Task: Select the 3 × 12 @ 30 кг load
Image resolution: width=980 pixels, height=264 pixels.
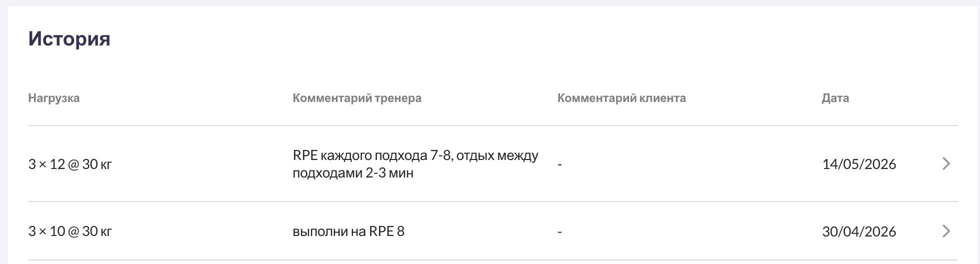Action: pos(70,164)
